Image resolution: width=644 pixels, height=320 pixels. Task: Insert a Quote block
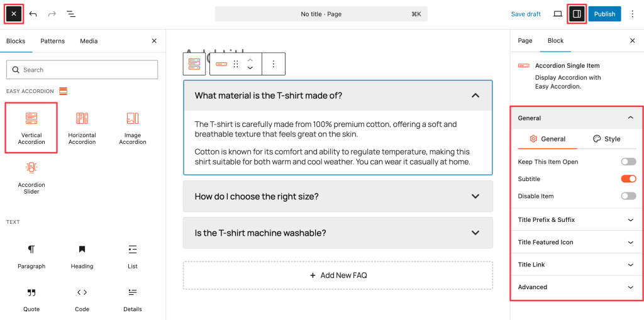tap(31, 299)
